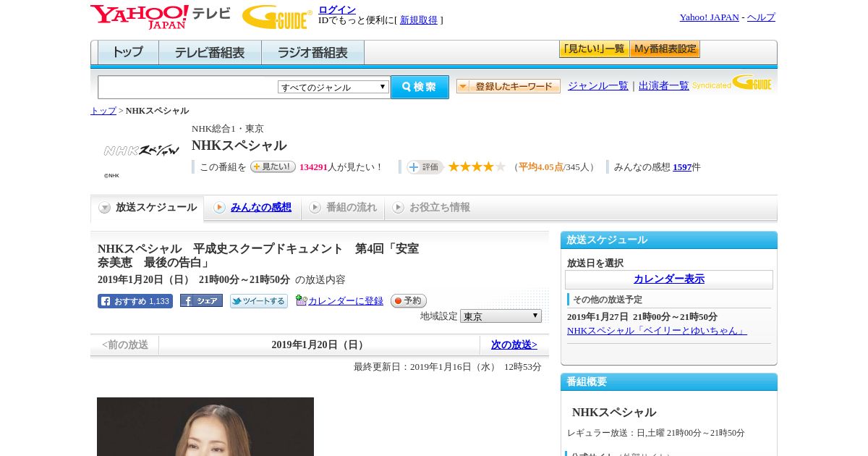Click the Facebook おすすめ 1,133 button
Screen dimensions: 868x456
[135, 301]
